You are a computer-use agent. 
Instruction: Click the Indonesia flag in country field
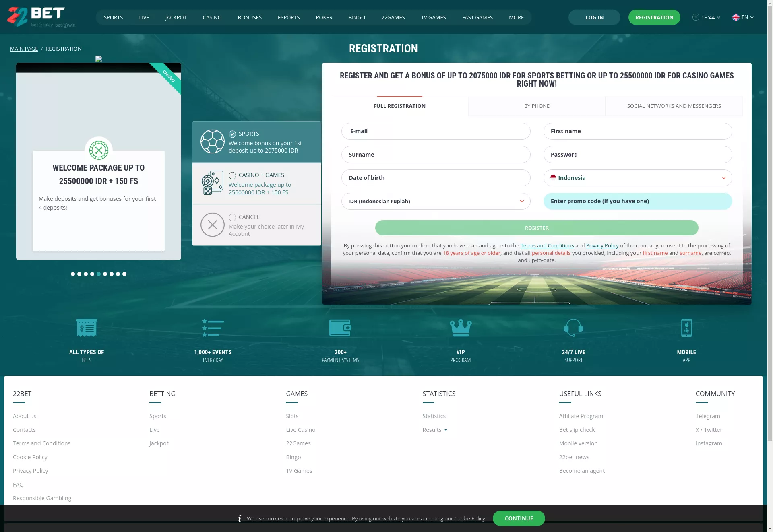(553, 177)
